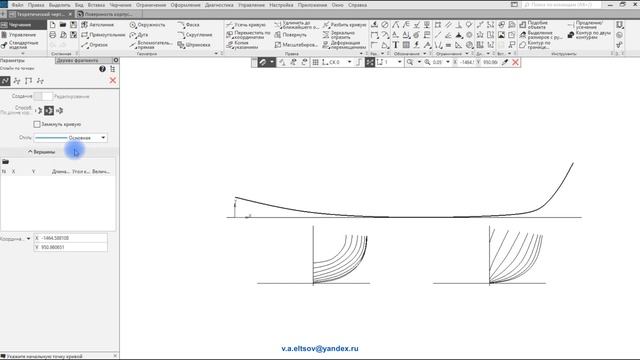Select Продление/усечение tool

(585, 25)
